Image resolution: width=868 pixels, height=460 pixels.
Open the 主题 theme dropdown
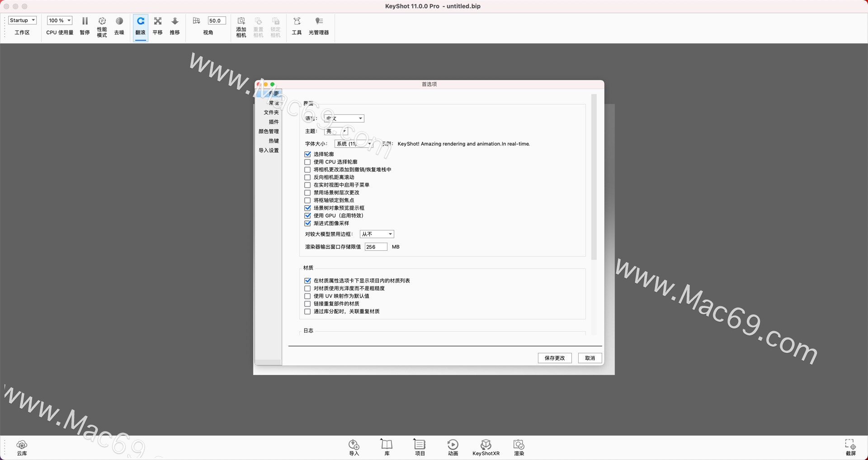(x=336, y=131)
